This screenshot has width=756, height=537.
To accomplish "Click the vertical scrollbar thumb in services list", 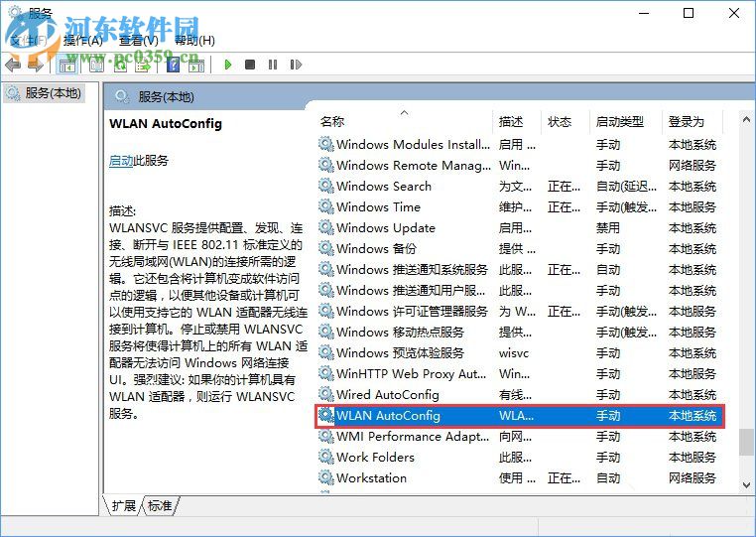I will (746, 442).
